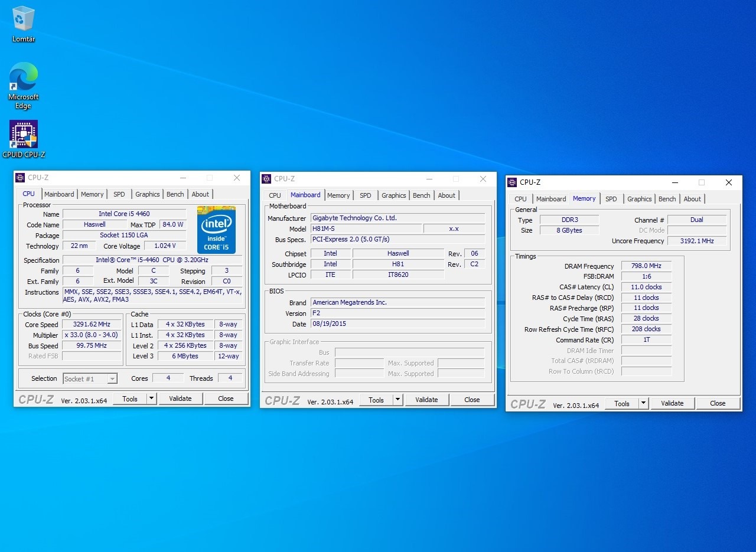Image resolution: width=756 pixels, height=552 pixels.
Task: Switch to Memory tab in CPU window
Action: click(92, 194)
